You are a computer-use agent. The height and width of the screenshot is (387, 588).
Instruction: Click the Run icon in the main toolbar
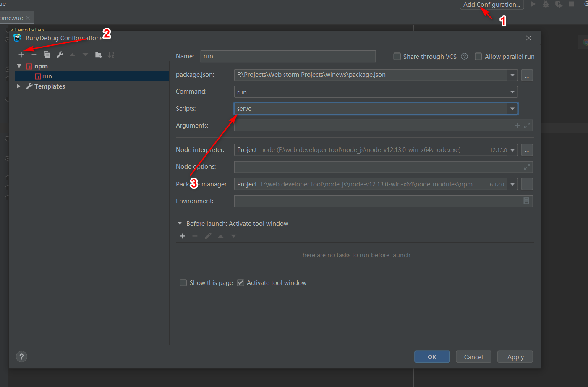(533, 4)
